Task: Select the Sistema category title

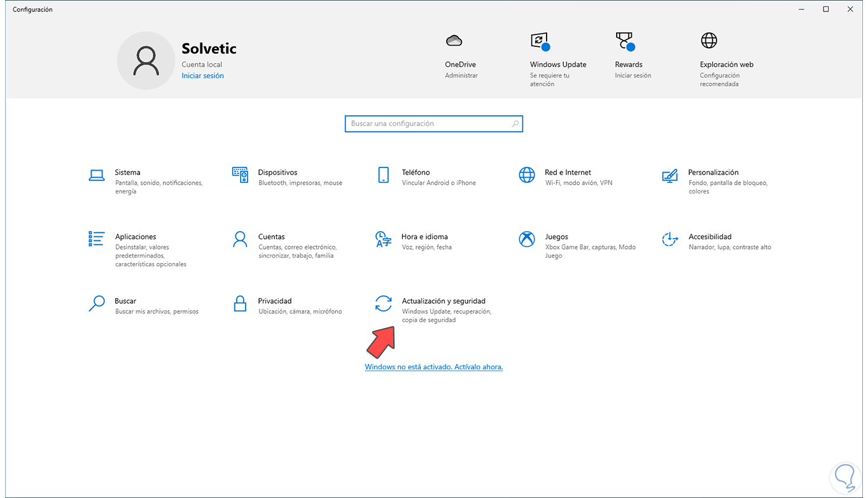Action: [x=127, y=173]
